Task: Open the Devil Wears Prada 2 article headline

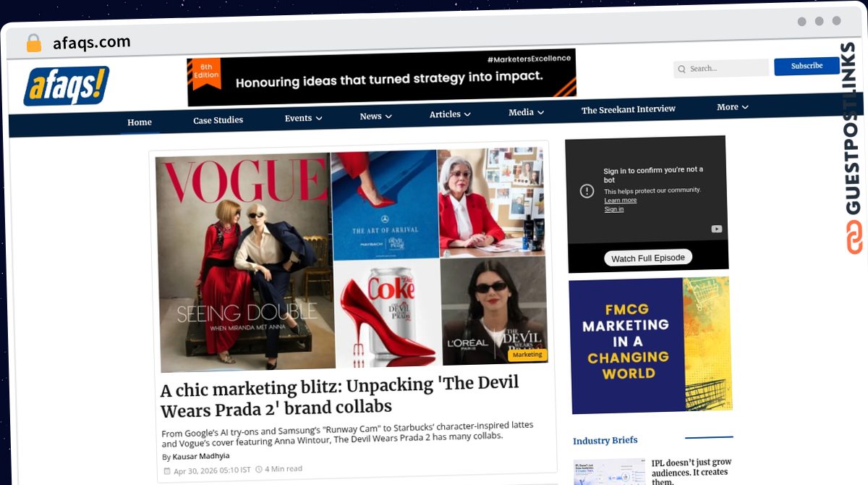Action: tap(340, 397)
